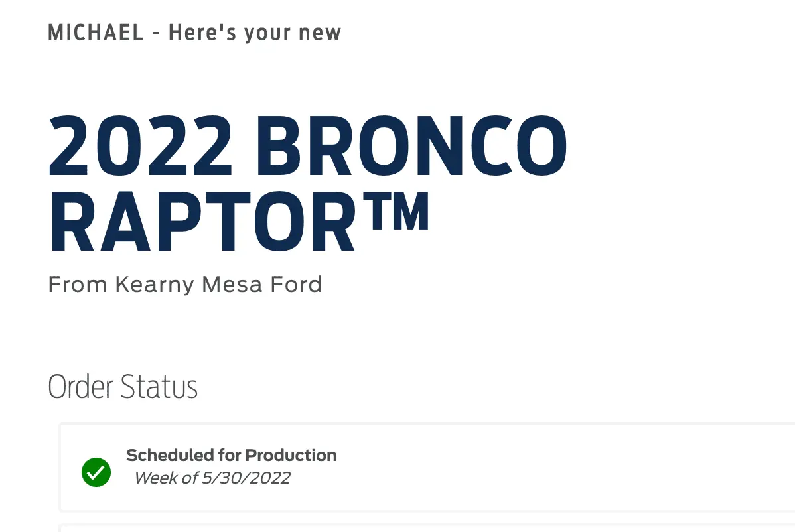
Task: Click empty area of the production status card
Action: pos(531,468)
